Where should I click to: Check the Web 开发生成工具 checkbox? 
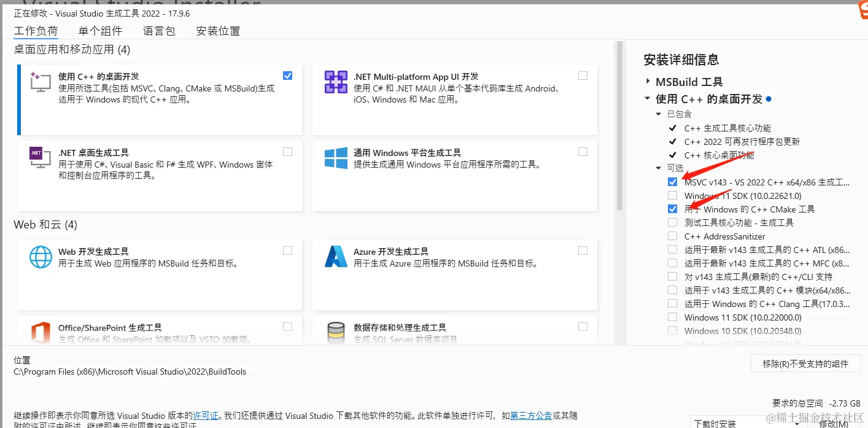coord(288,251)
